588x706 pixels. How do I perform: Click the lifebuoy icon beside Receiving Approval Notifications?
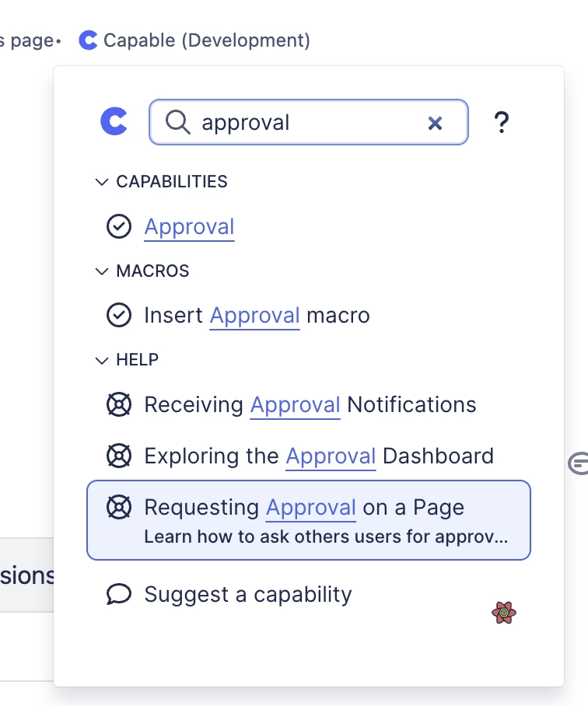[x=118, y=404]
